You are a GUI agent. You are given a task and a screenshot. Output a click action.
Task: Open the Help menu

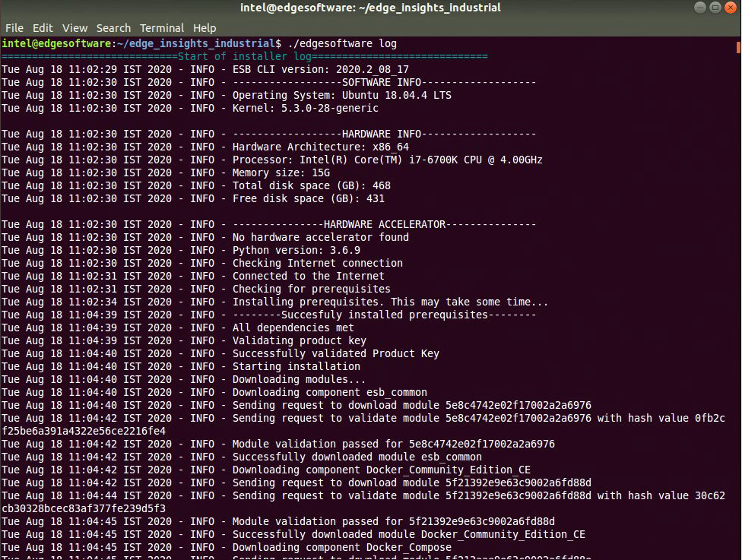click(205, 28)
